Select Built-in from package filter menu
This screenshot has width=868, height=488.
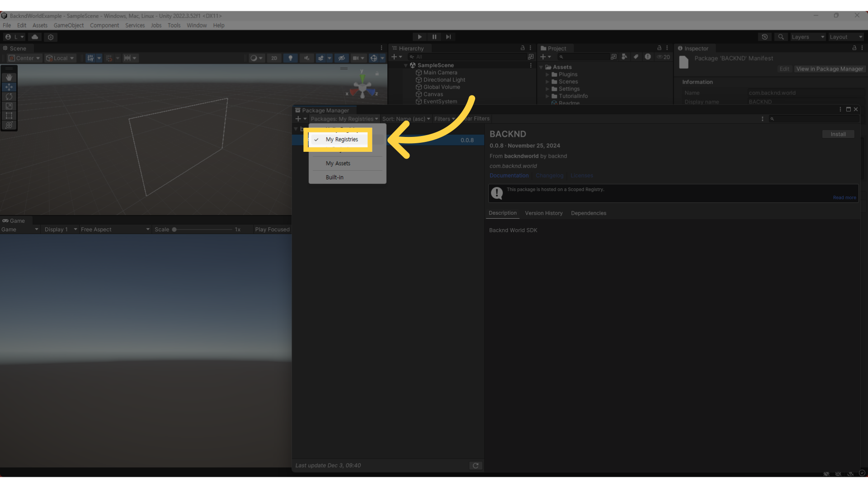(x=335, y=177)
